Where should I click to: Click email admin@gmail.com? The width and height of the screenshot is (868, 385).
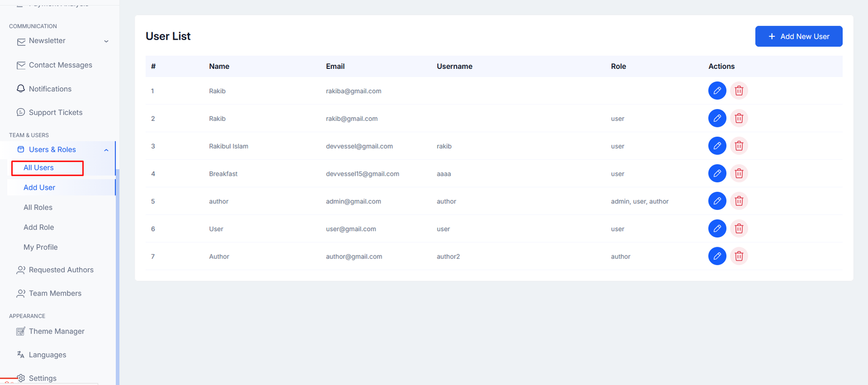(353, 202)
